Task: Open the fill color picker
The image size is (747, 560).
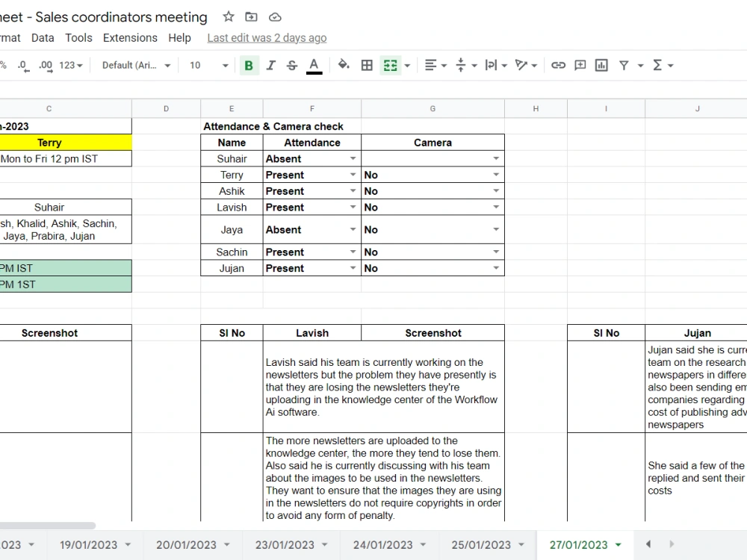Action: 344,65
